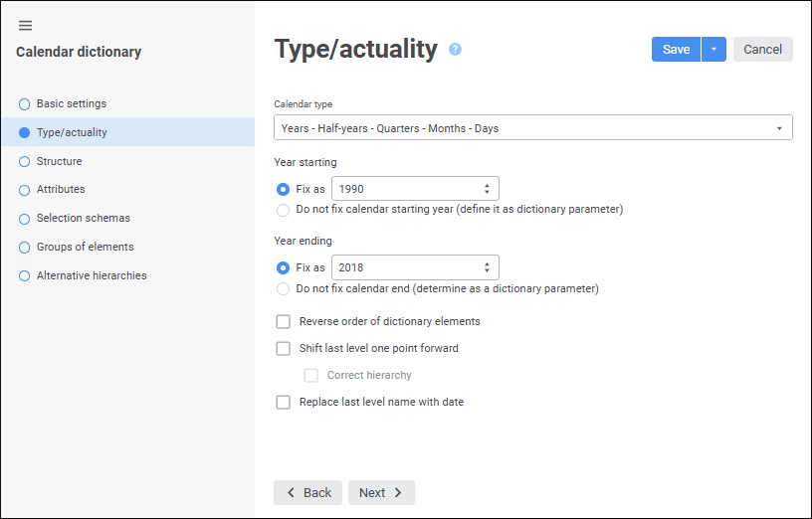The height and width of the screenshot is (519, 812).
Task: Open the Structure step
Action: tap(59, 161)
